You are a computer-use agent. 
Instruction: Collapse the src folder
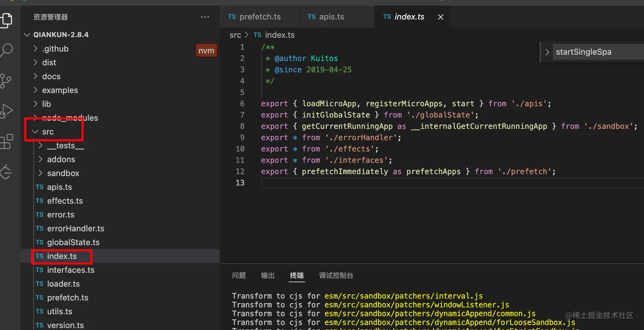click(x=36, y=132)
